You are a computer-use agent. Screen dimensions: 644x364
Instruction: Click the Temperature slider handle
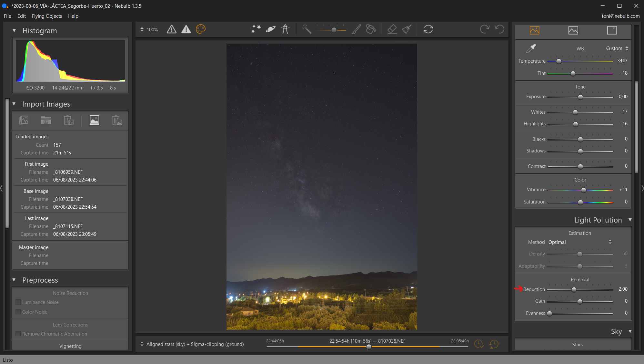(x=559, y=61)
